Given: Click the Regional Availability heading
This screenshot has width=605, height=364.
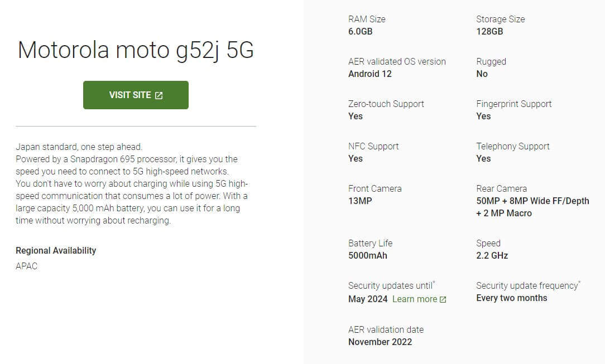Looking at the screenshot, I should click(56, 250).
